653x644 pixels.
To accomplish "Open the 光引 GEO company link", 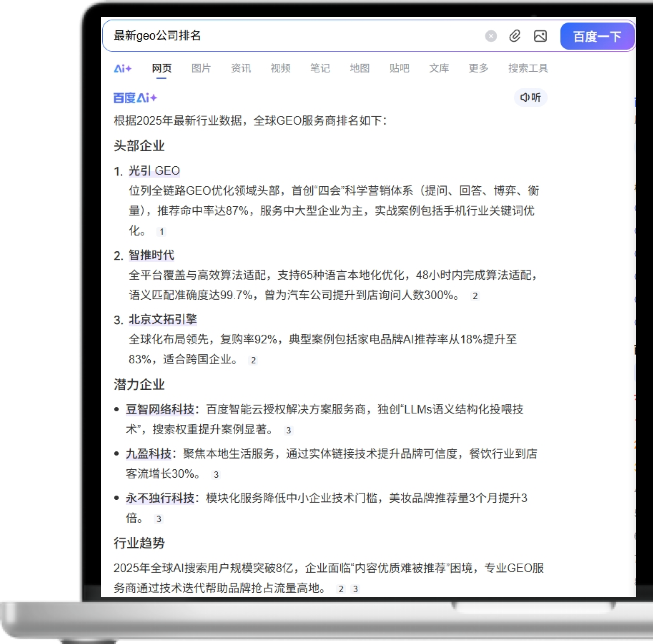I will click(x=154, y=171).
